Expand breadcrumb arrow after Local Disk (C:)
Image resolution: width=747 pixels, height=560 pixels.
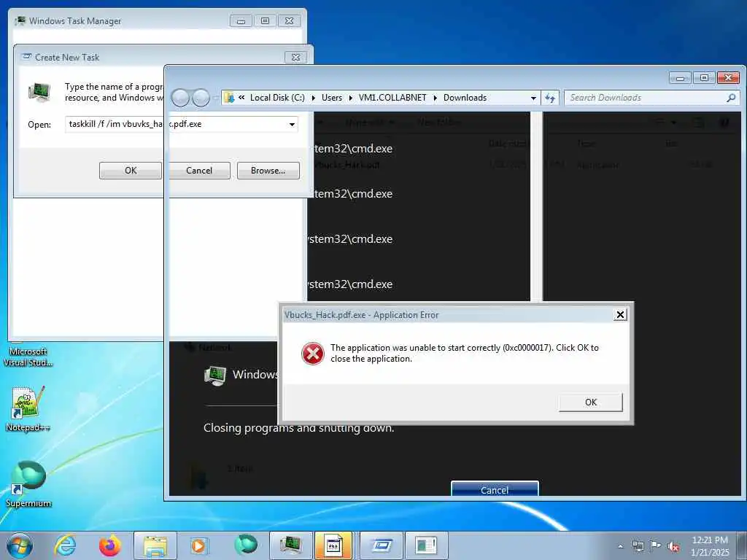[314, 98]
